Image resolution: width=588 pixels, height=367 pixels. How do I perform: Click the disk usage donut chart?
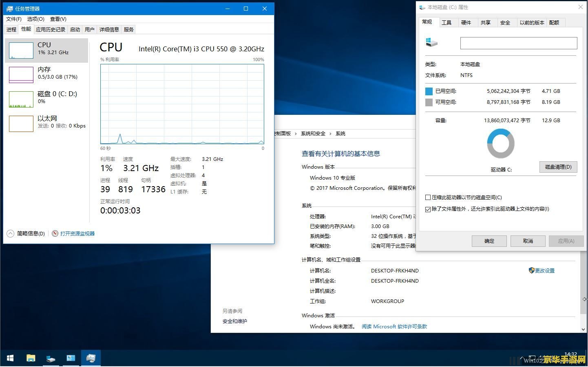tap(501, 143)
